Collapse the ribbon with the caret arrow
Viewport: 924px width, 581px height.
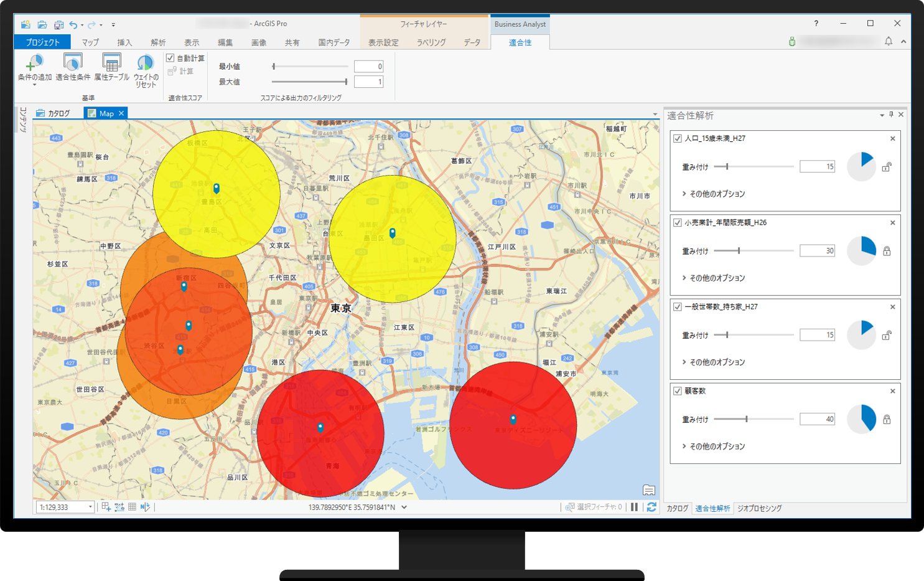903,42
